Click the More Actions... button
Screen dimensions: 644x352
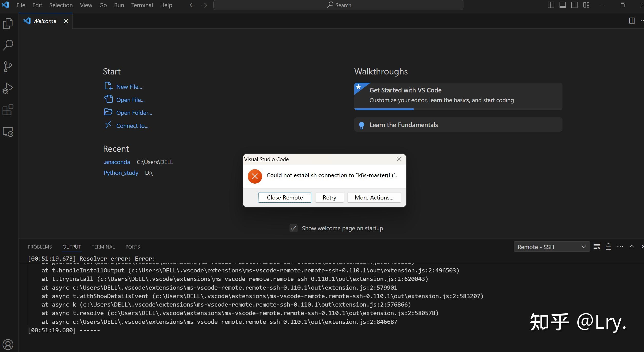click(x=374, y=197)
